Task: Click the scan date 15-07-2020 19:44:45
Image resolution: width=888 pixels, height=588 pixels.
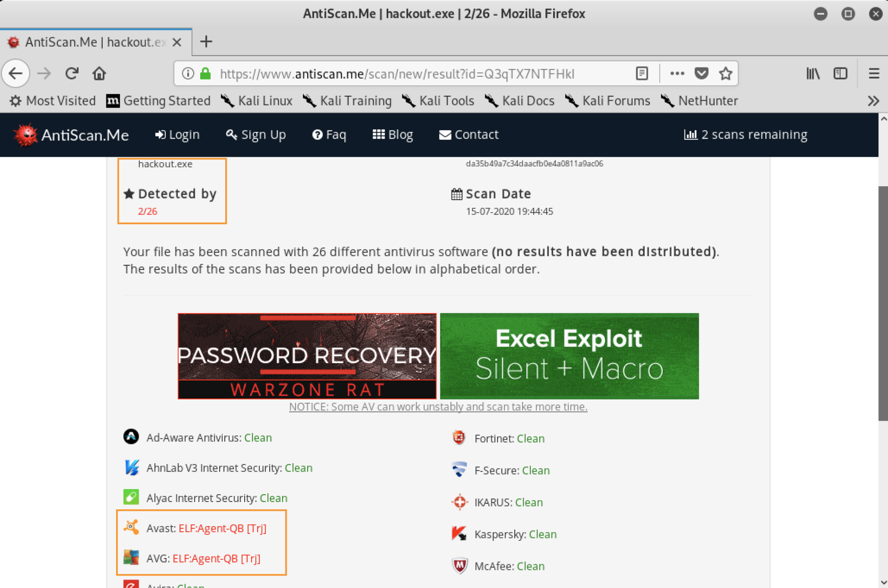Action: [x=509, y=211]
